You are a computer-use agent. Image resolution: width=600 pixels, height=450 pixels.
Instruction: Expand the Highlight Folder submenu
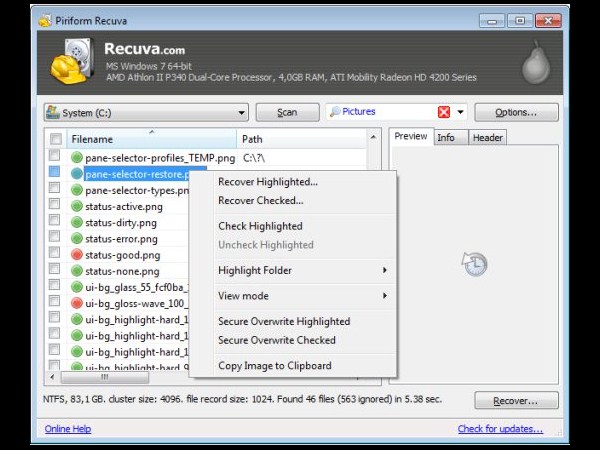tap(302, 270)
